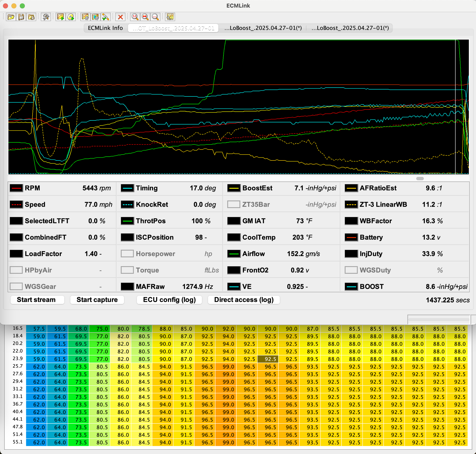Screen dimensions: 476x454
Task: Click the save-as folder with disk icon
Action: pyautogui.click(x=31, y=17)
